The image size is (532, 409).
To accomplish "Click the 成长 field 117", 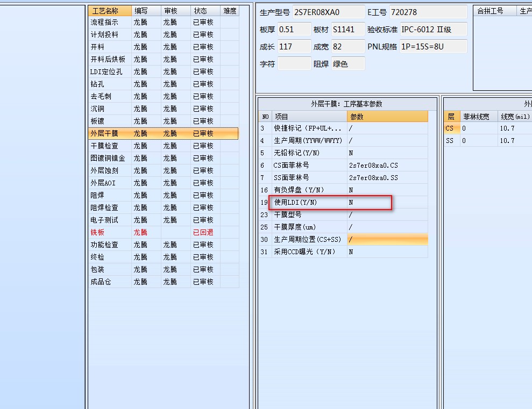I will (294, 47).
